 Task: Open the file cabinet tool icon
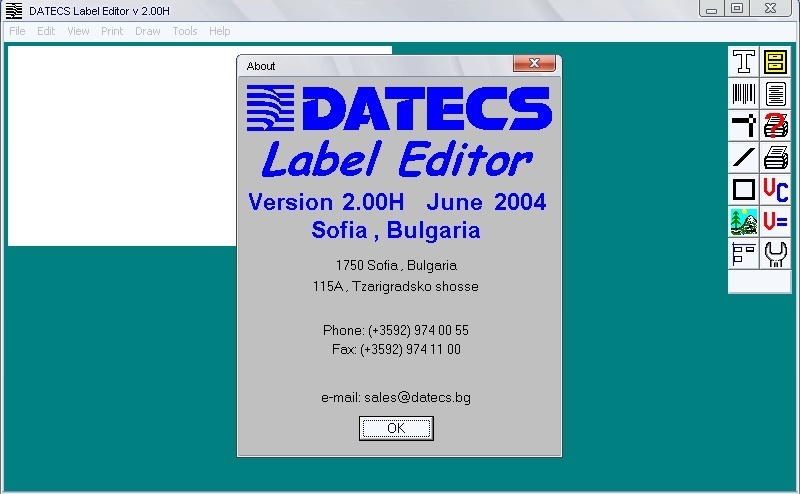click(x=776, y=62)
